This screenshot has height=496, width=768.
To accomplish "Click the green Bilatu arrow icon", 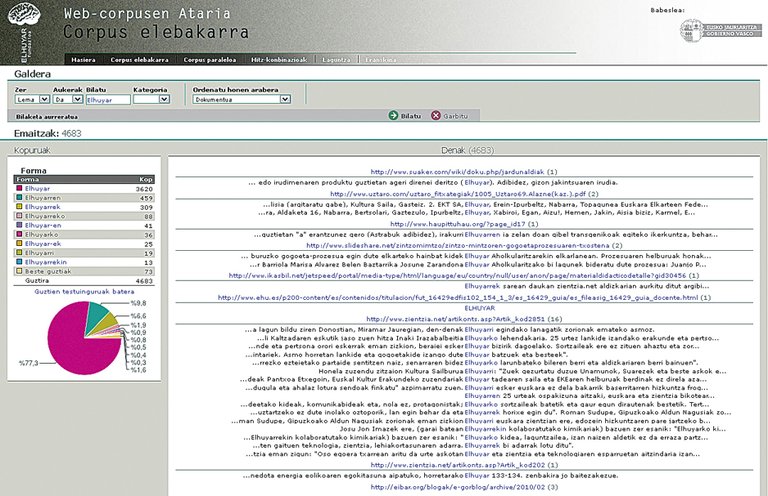I will (393, 116).
